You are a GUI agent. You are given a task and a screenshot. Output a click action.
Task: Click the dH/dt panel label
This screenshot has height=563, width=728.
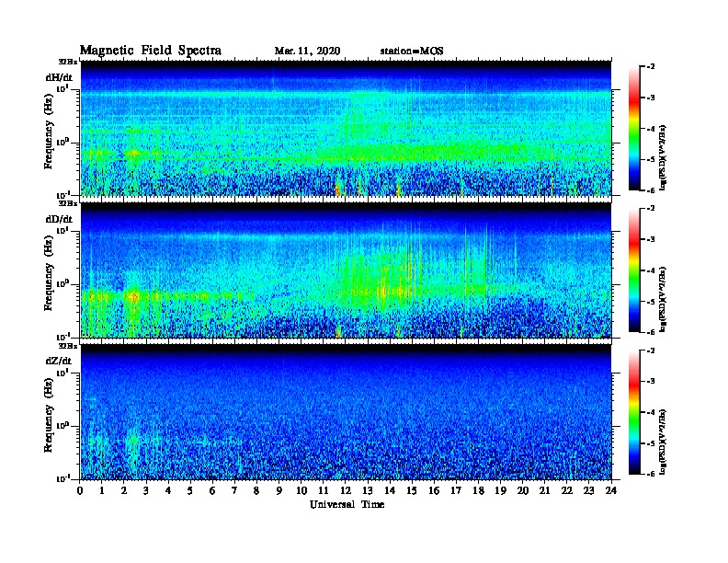pyautogui.click(x=59, y=77)
